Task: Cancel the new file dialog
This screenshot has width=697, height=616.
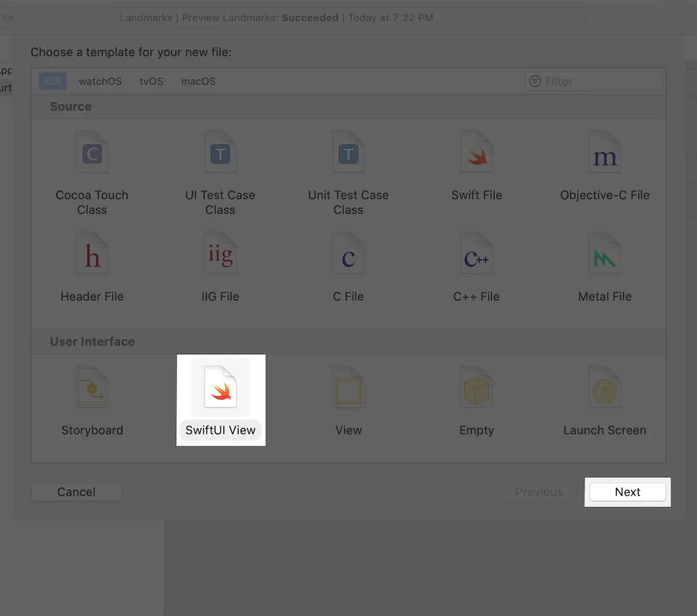Action: [76, 492]
